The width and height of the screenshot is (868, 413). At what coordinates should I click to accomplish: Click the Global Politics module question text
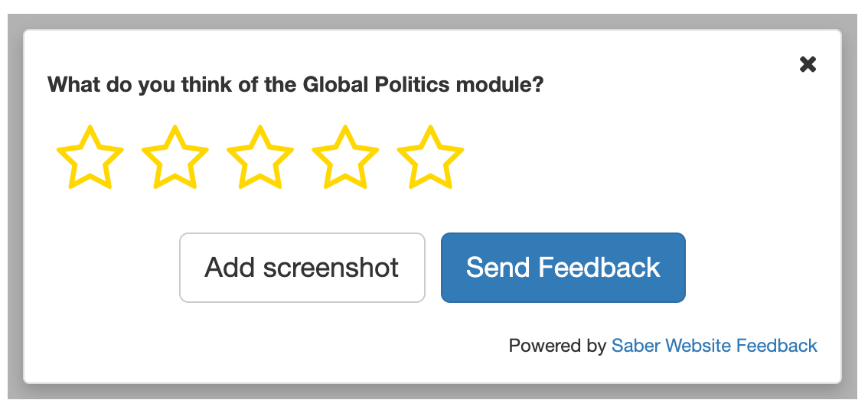295,84
